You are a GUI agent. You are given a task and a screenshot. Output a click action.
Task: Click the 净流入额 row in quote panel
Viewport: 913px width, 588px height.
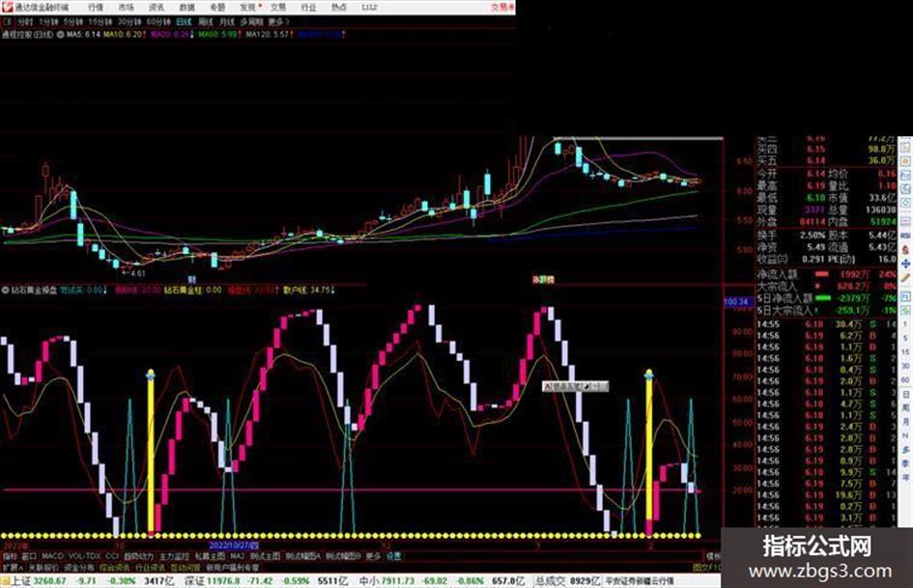pyautogui.click(x=827, y=273)
